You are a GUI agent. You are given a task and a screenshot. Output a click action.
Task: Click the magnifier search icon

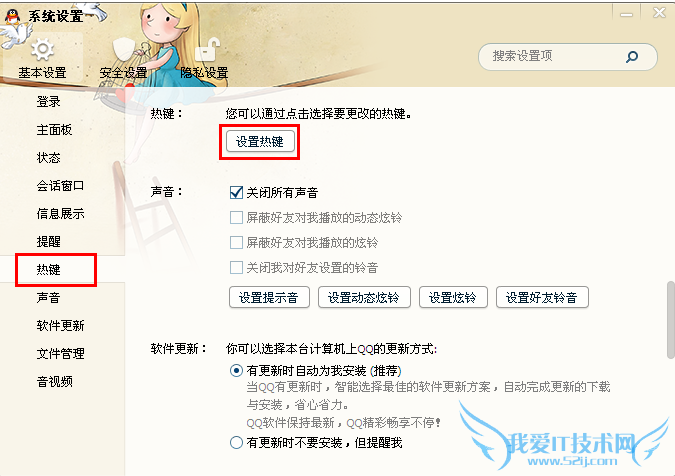point(632,56)
